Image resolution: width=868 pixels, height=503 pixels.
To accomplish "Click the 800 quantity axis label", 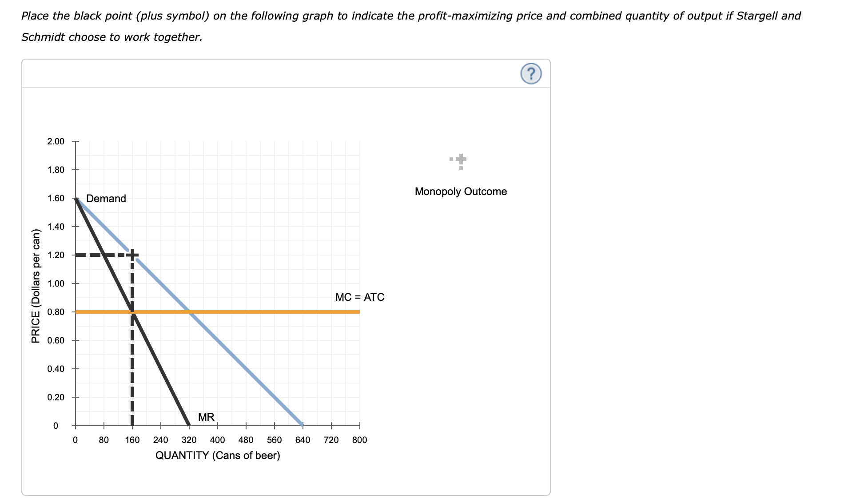I will (x=359, y=440).
